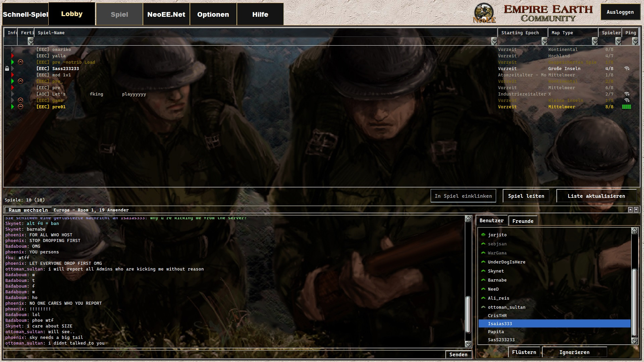Open the Ping filter dropdown
The height and width of the screenshot is (362, 644).
(x=635, y=41)
